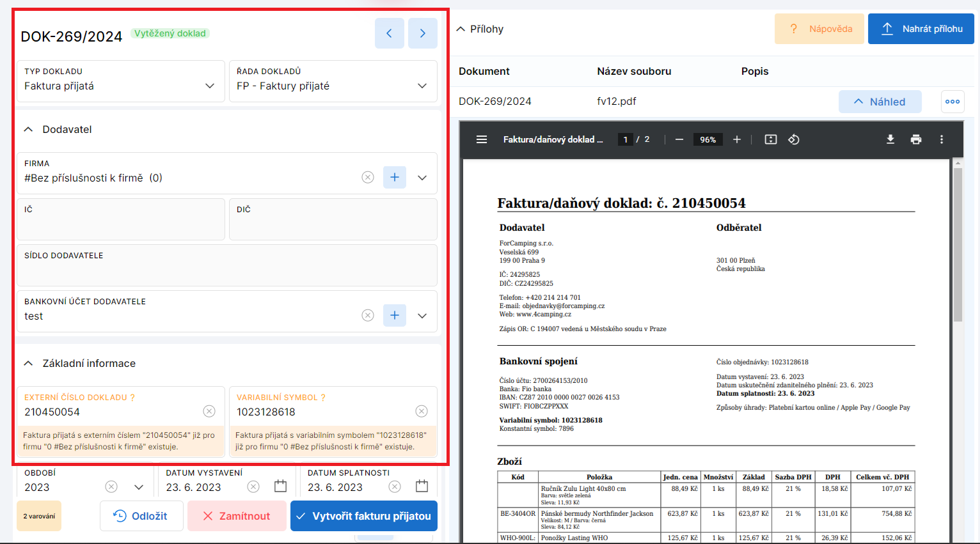Collapse the Dodavatel section
Image resolution: width=980 pixels, height=544 pixels.
(28, 129)
